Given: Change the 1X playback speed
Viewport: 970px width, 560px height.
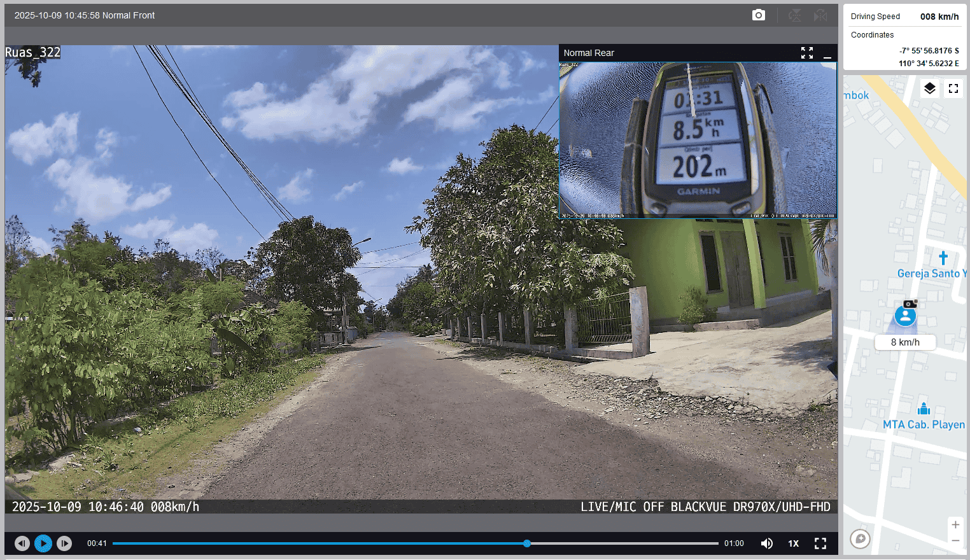Looking at the screenshot, I should click(794, 543).
